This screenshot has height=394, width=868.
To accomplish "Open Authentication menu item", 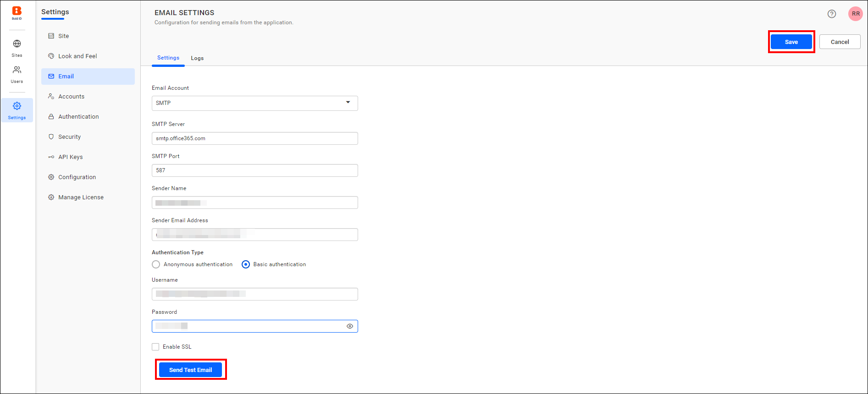I will click(x=88, y=117).
